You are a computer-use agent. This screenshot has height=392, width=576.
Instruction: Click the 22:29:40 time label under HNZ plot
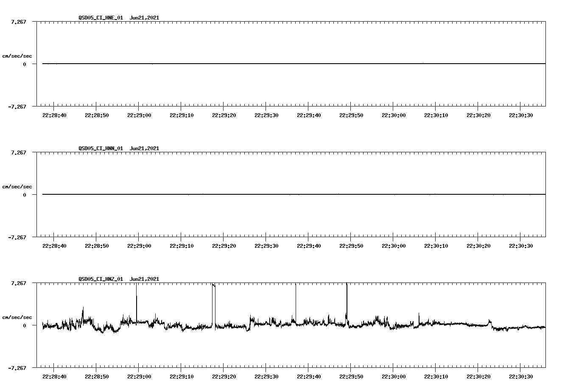309,377
